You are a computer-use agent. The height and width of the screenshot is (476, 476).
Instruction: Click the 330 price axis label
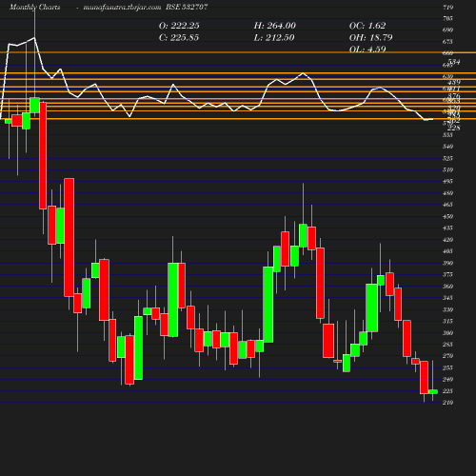pyautogui.click(x=447, y=309)
